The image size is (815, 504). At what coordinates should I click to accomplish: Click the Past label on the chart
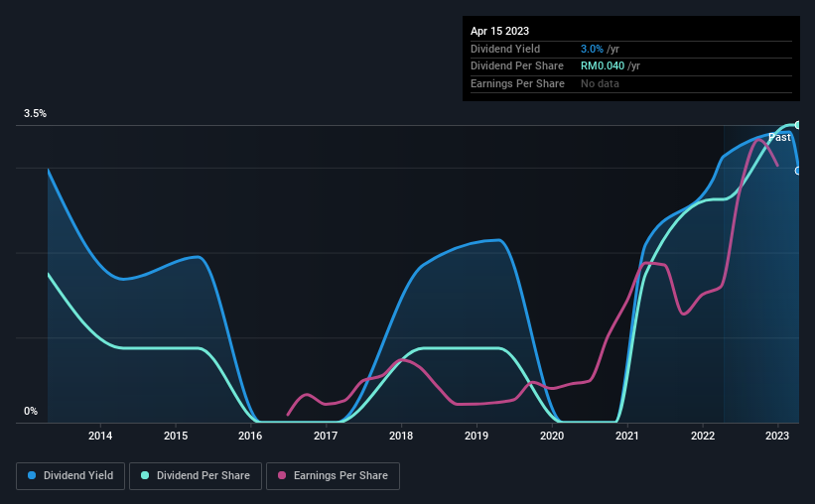coord(779,137)
